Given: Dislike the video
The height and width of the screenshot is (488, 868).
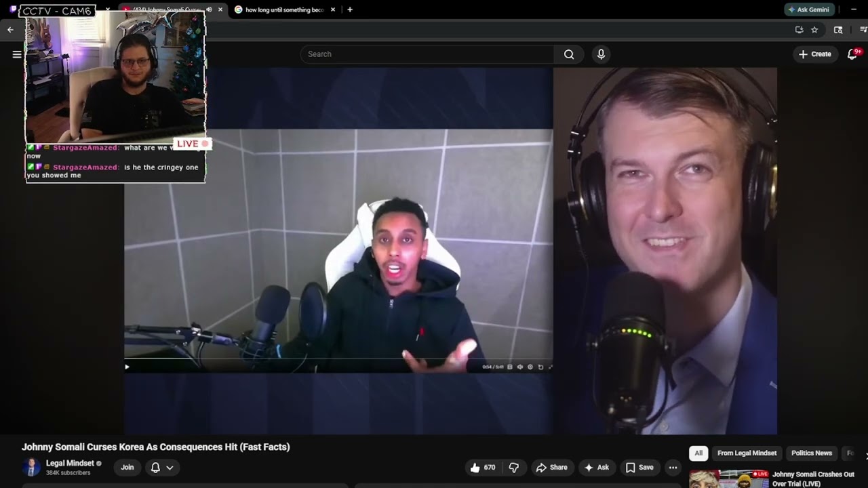Looking at the screenshot, I should 513,467.
